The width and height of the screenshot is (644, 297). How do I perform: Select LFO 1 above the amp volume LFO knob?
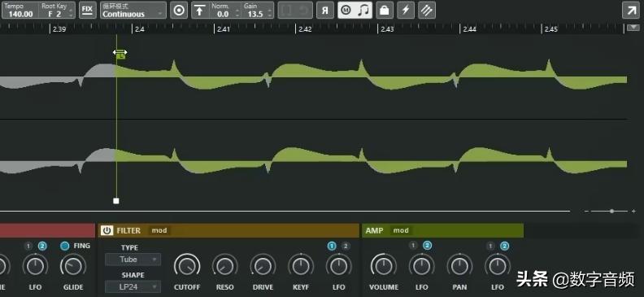point(413,246)
